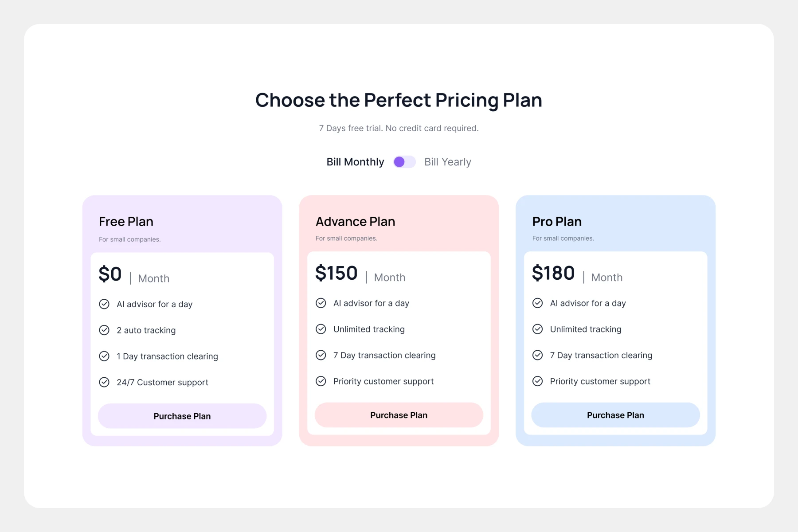Purchase the Advance Plan
The width and height of the screenshot is (798, 532).
[399, 415]
